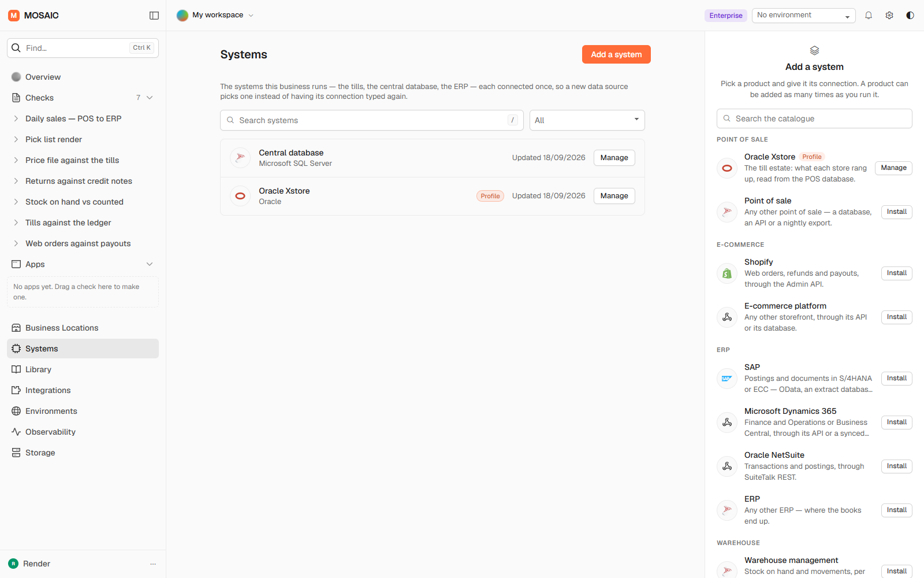Collapse the Apps section chevron
Image resolution: width=924 pixels, height=578 pixels.
(x=150, y=264)
